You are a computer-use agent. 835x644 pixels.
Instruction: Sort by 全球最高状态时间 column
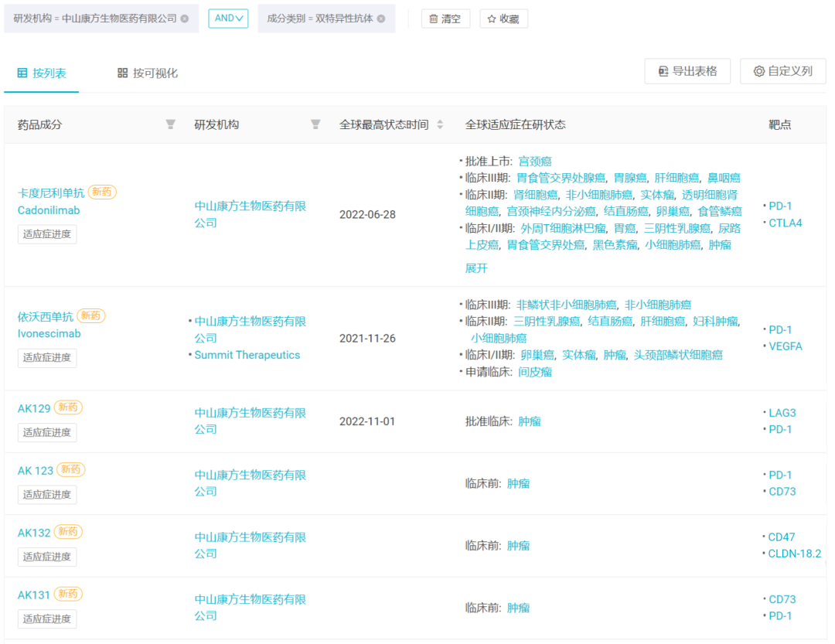point(440,124)
